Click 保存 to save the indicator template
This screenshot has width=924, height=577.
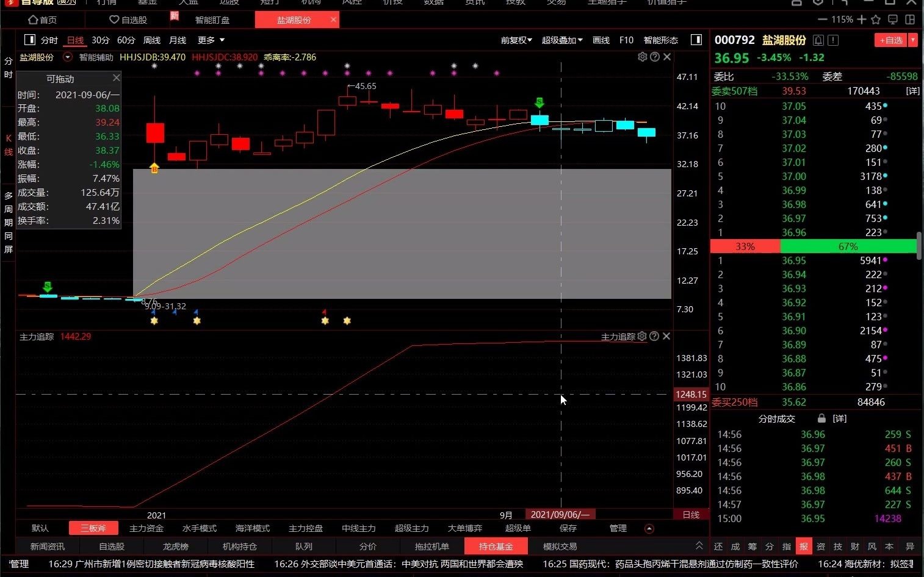[x=568, y=528]
